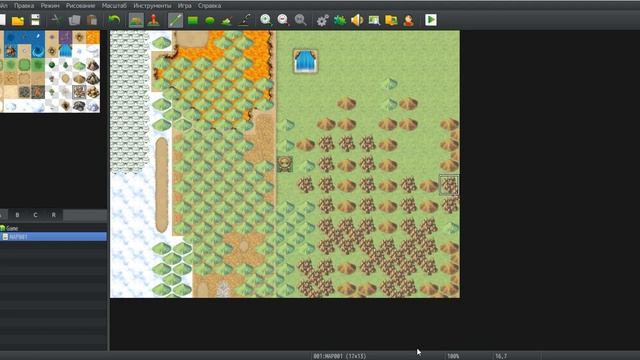Open the Sound Test speaker icon
This screenshot has width=640, height=360.
(357, 20)
